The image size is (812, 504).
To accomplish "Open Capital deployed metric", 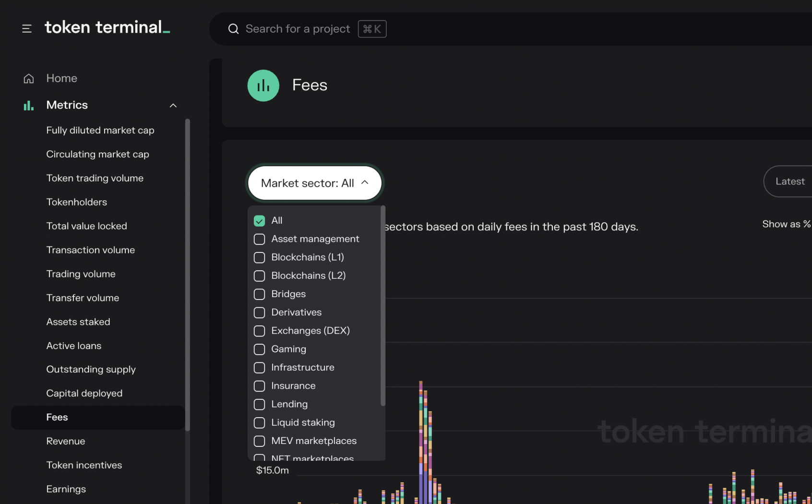I will [x=84, y=394].
